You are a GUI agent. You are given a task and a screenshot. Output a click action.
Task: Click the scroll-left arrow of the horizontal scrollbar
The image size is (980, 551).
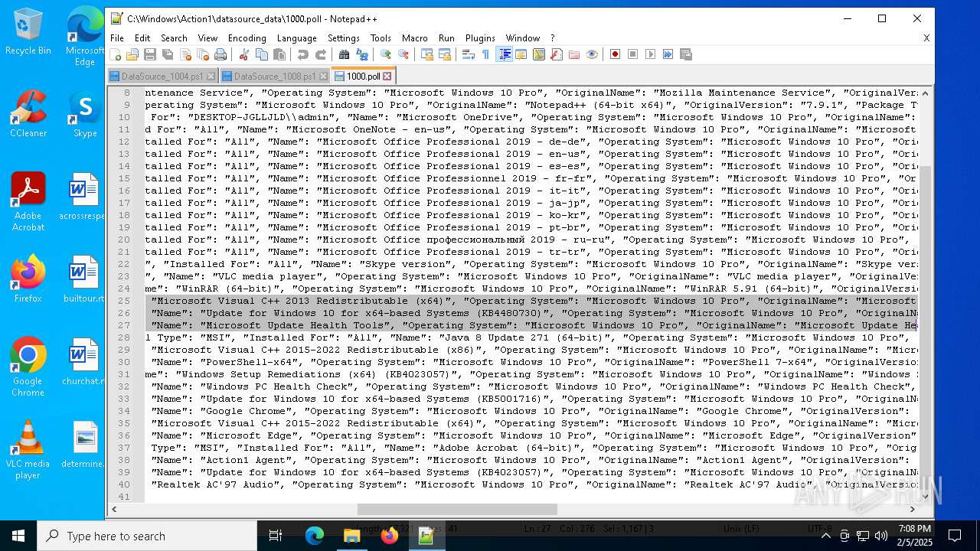click(115, 509)
